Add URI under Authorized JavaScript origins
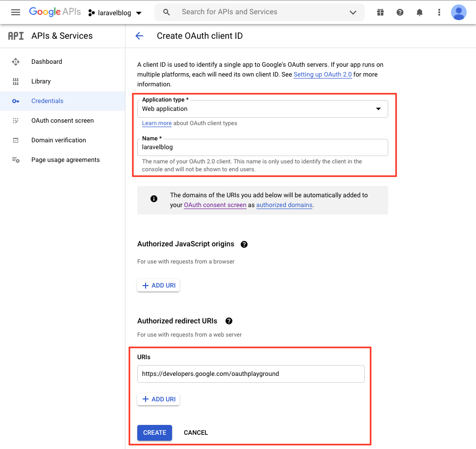The height and width of the screenshot is (449, 476). point(158,286)
